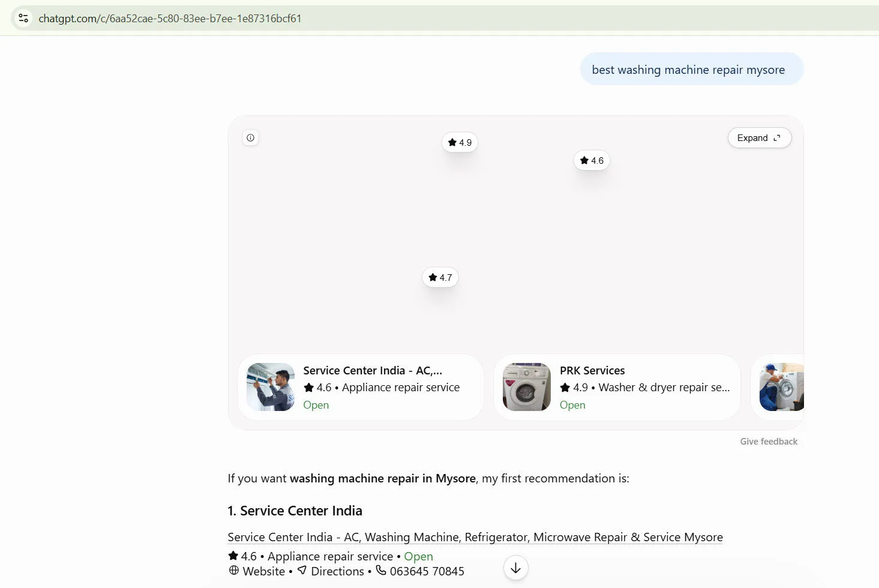Click the user message 'best washing machine repair mysore'
Screen dimensions: 879x588
click(691, 69)
